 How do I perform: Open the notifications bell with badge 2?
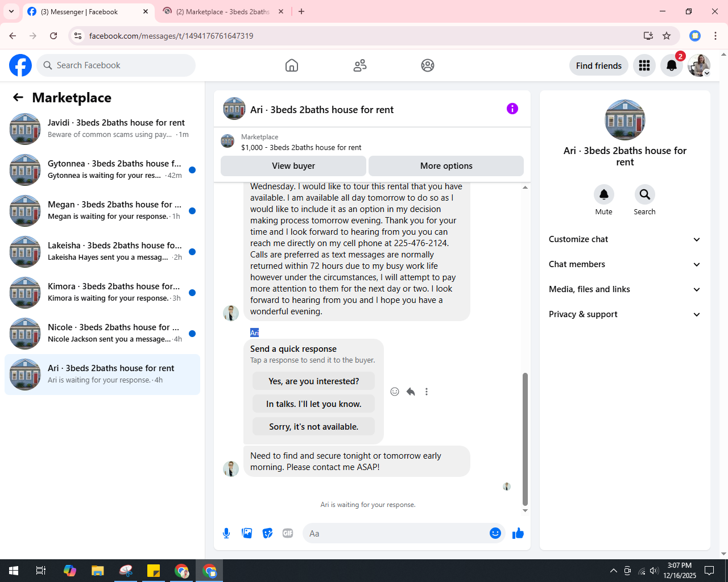(x=672, y=65)
